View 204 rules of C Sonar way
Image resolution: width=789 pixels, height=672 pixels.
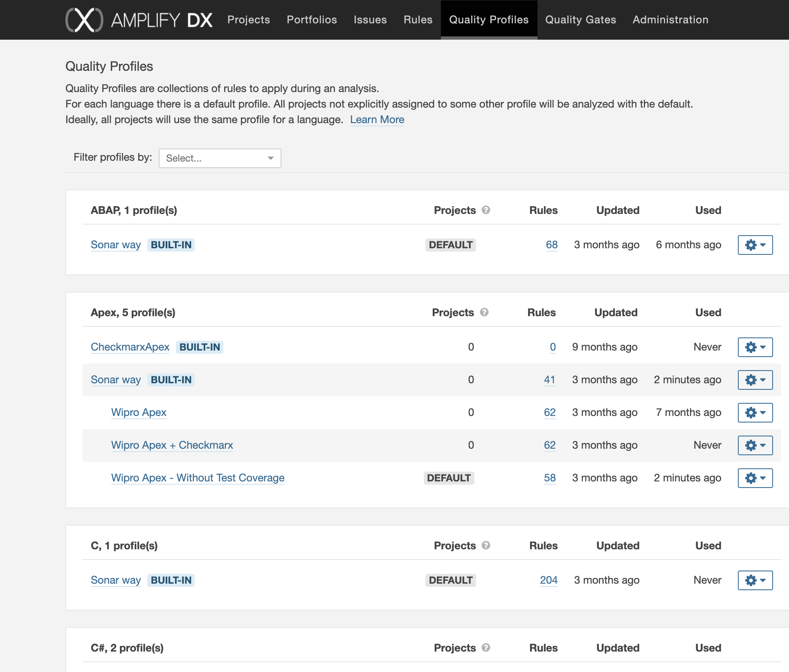[549, 580]
